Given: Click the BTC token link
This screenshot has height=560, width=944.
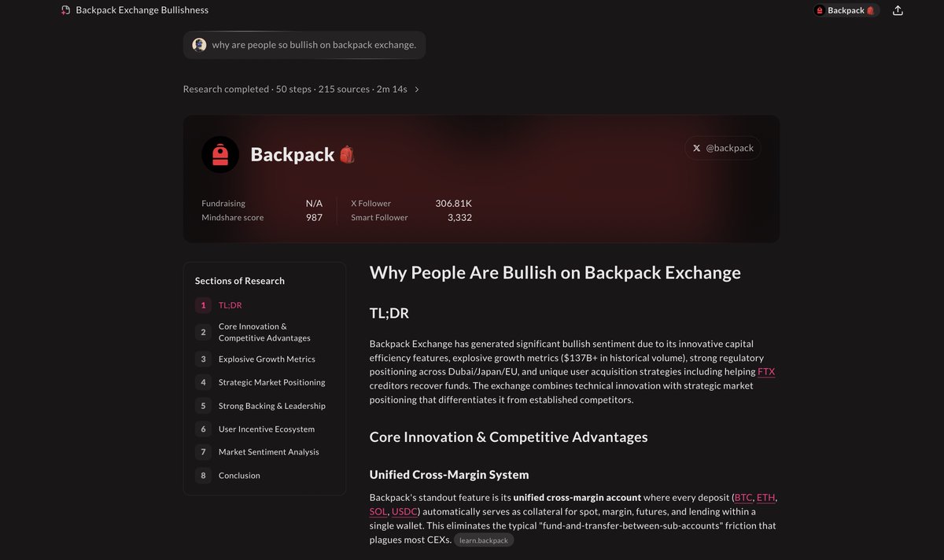Looking at the screenshot, I should click(743, 498).
